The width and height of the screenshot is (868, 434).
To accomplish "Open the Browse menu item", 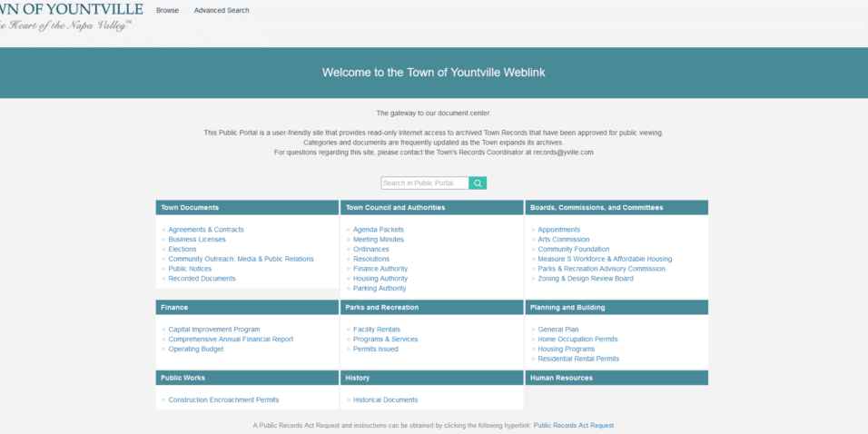I will 167,10.
